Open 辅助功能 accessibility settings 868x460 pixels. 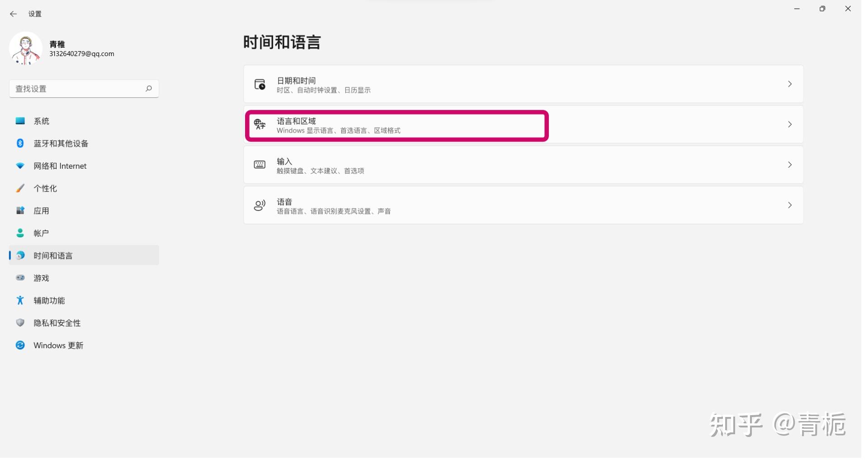(x=20, y=300)
